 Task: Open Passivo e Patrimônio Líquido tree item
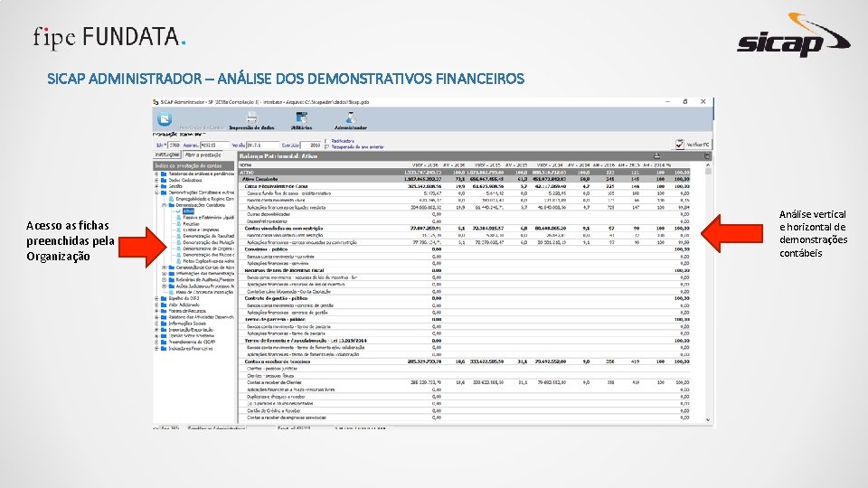tap(209, 218)
